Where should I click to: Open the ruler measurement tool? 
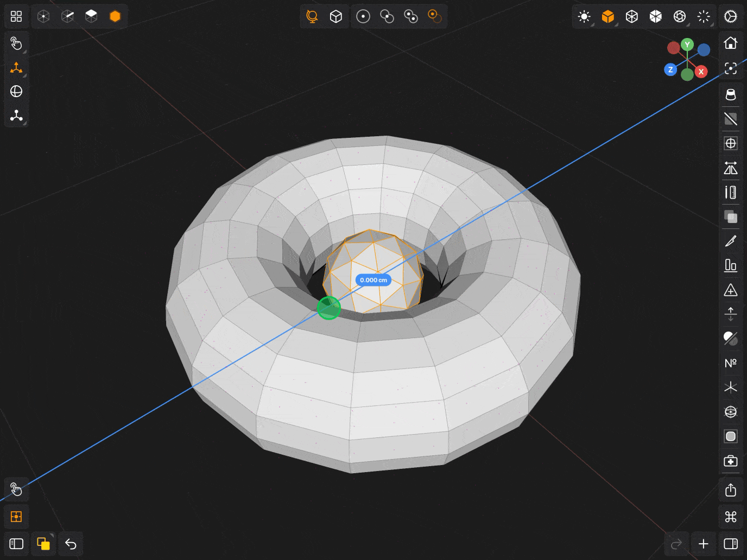click(731, 192)
